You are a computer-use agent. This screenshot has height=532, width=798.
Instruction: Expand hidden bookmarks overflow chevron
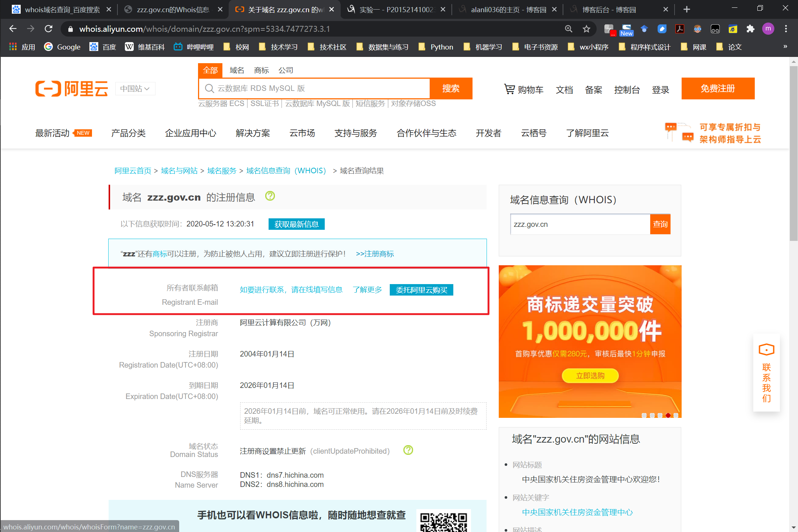785,47
